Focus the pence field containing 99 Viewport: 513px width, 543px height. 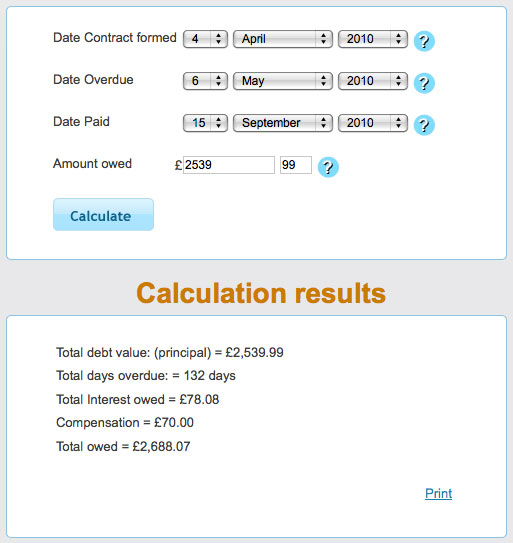(x=296, y=165)
